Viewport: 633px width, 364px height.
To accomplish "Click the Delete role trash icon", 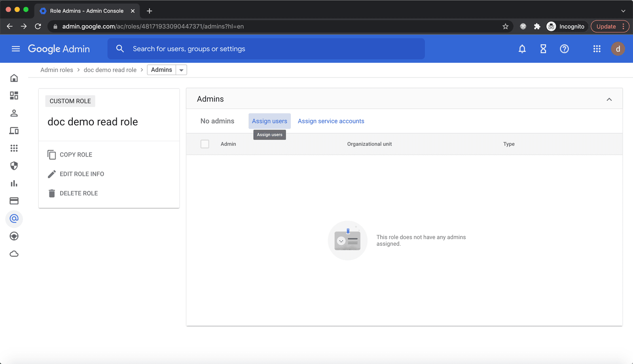I will pos(51,193).
